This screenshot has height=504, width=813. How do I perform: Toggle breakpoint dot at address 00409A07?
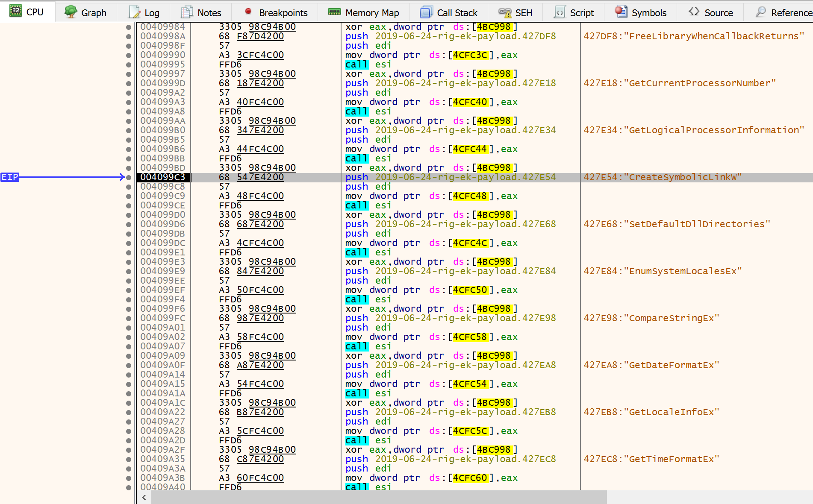click(x=129, y=346)
